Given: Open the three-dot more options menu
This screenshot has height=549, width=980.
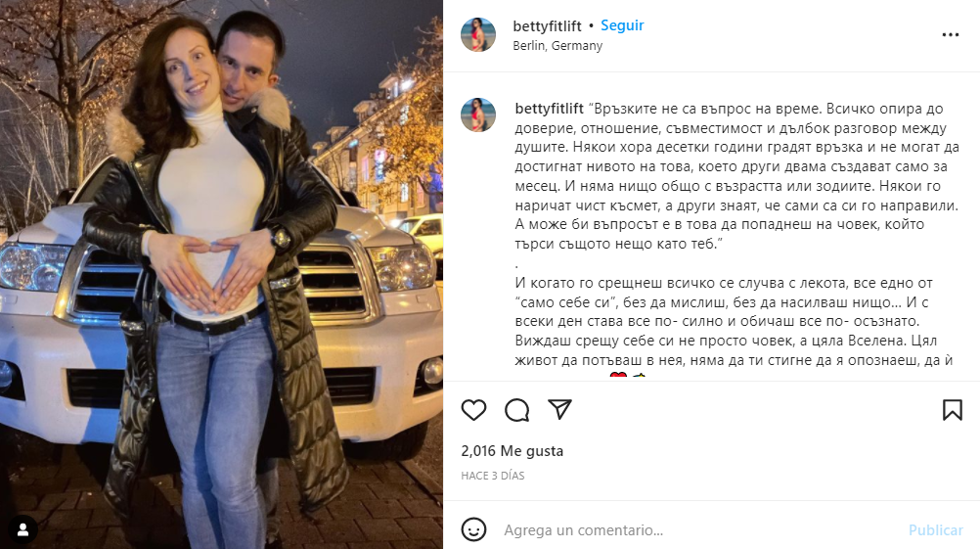Looking at the screenshot, I should click(x=951, y=35).
